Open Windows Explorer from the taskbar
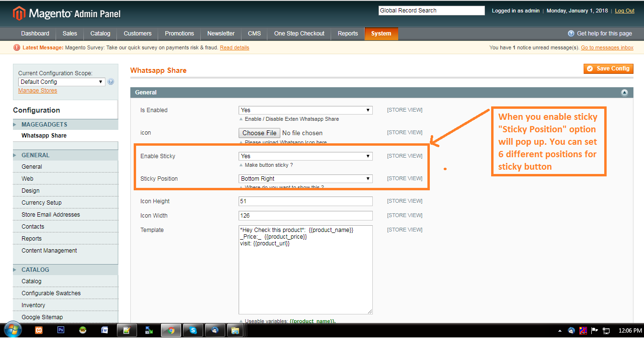Viewport: 644px width, 347px height. click(235, 330)
